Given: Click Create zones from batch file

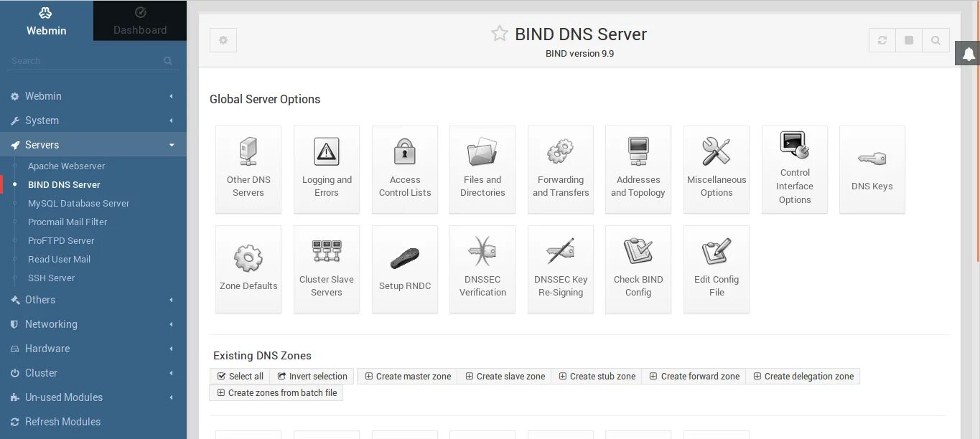Looking at the screenshot, I should pos(276,393).
